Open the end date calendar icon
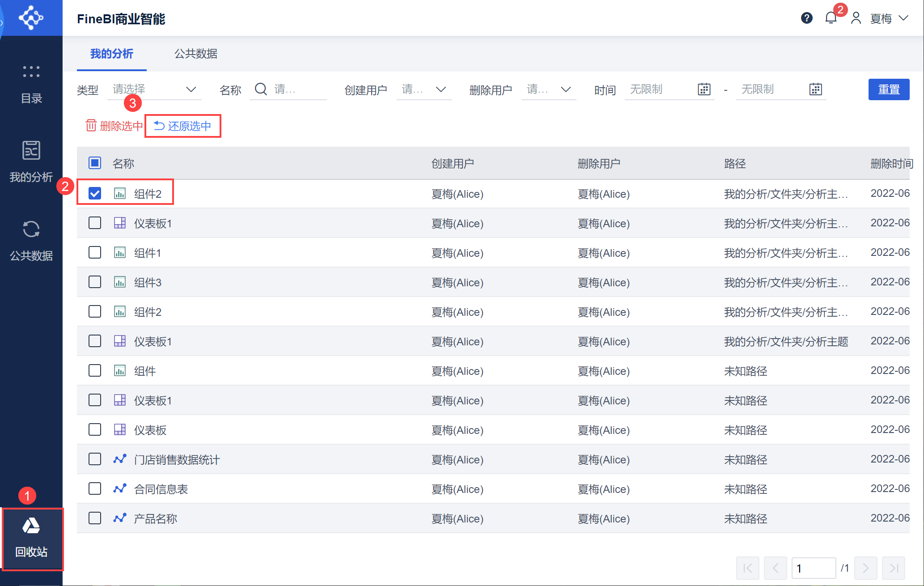Screen dimensions: 924x586 click(815, 89)
